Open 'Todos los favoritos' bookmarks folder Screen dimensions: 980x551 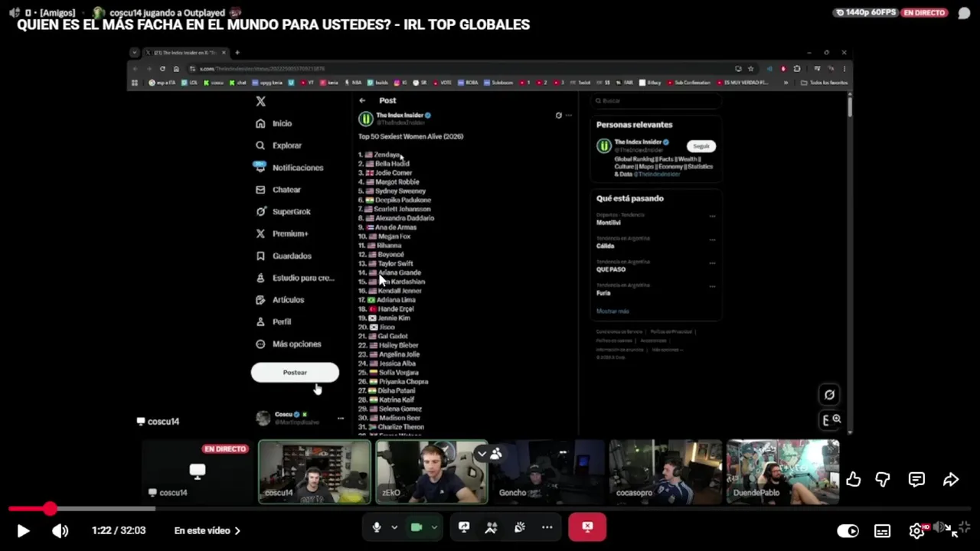click(824, 83)
